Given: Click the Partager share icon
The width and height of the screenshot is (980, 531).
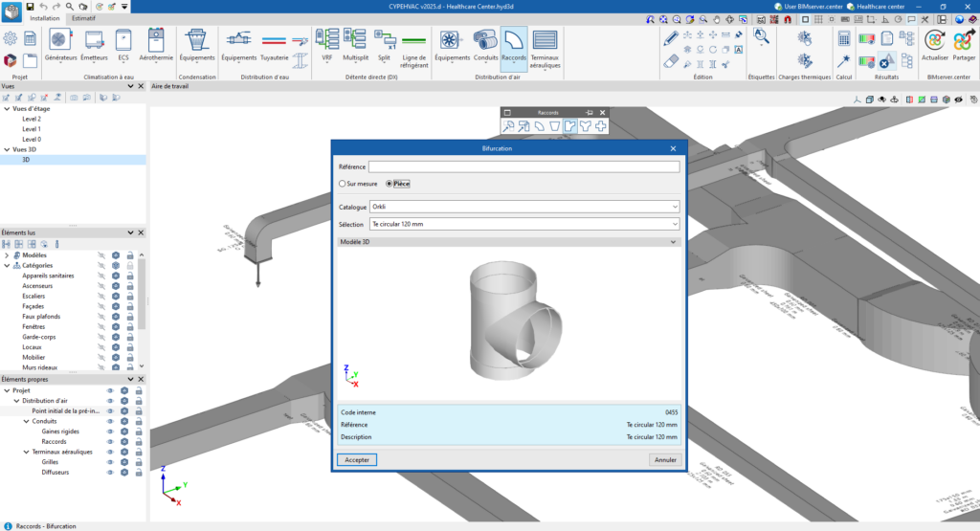Looking at the screenshot, I should 964,44.
